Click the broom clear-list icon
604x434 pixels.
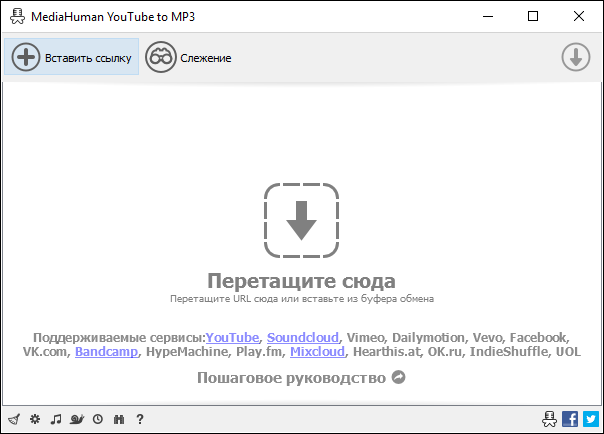(x=14, y=419)
